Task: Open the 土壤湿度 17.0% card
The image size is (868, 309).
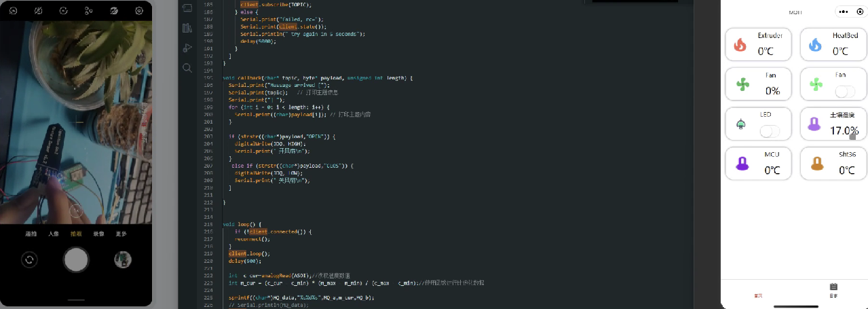Action: [833, 124]
